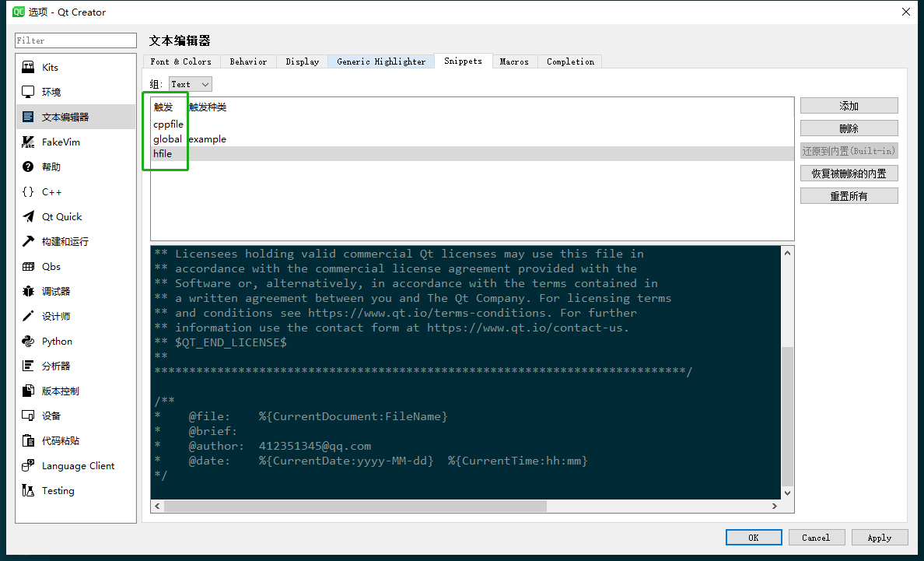This screenshot has height=561, width=924.
Task: Open the Testing flask icon
Action: point(28,490)
